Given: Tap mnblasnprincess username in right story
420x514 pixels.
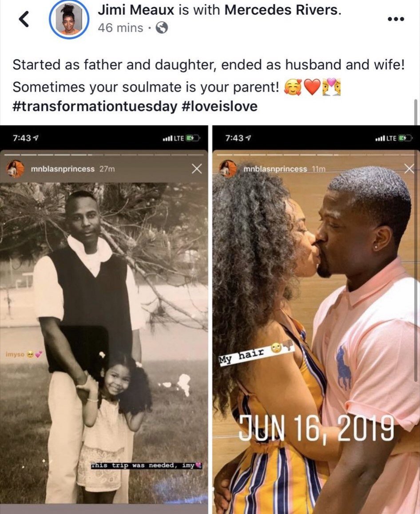Looking at the screenshot, I should pos(275,169).
